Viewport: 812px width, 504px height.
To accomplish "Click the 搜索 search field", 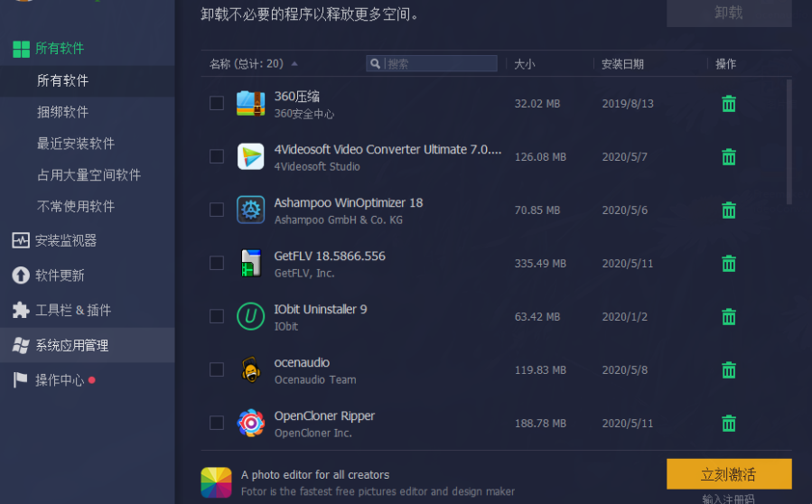I will point(439,64).
